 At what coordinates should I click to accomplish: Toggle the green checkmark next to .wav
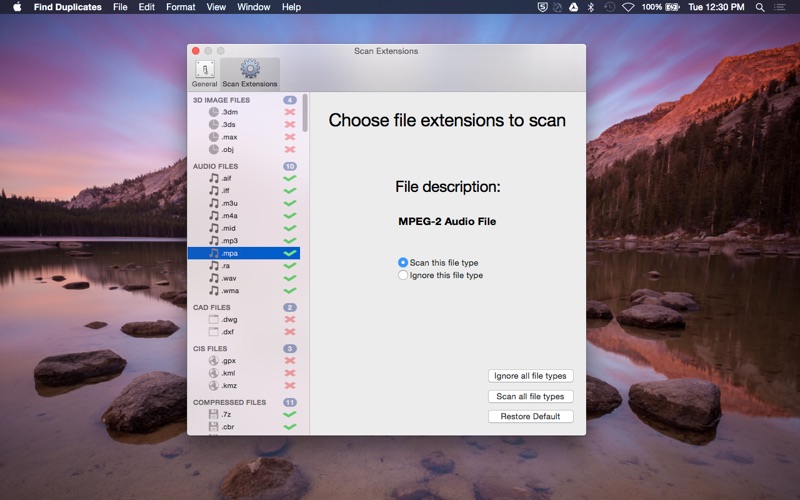pos(290,278)
